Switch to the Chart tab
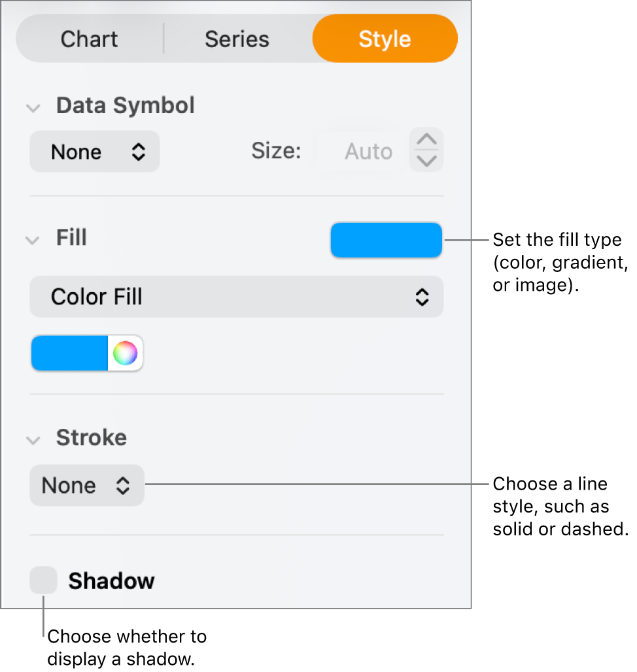 pos(88,39)
